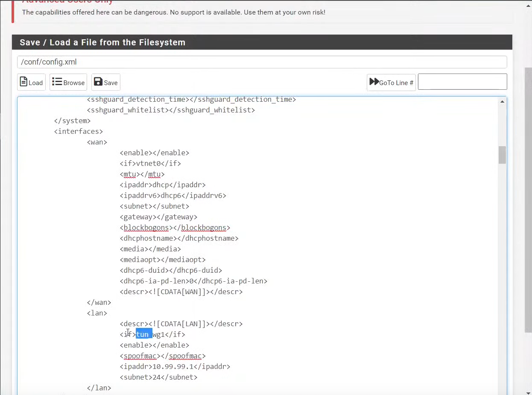Screen dimensions: 532x395
Task: Click the subnet 24 line under lan
Action: (x=158, y=377)
